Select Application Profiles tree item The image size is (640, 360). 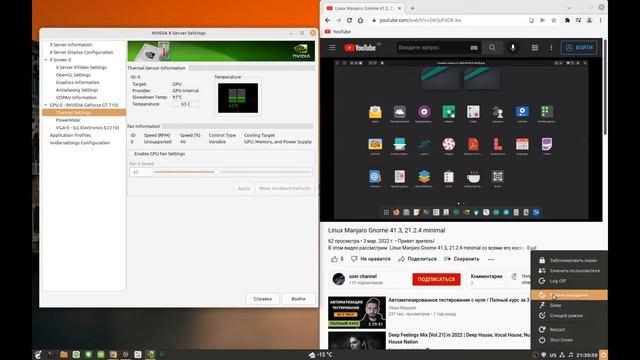tap(70, 135)
